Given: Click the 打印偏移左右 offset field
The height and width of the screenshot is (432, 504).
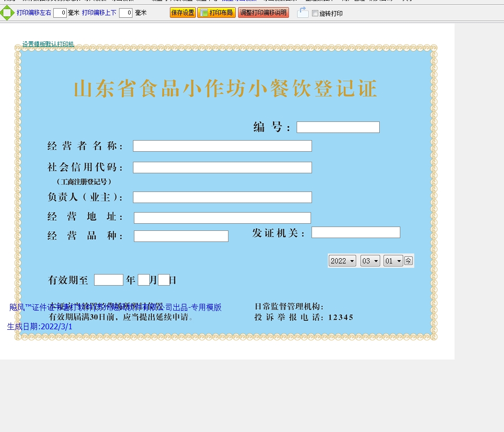Looking at the screenshot, I should point(60,13).
